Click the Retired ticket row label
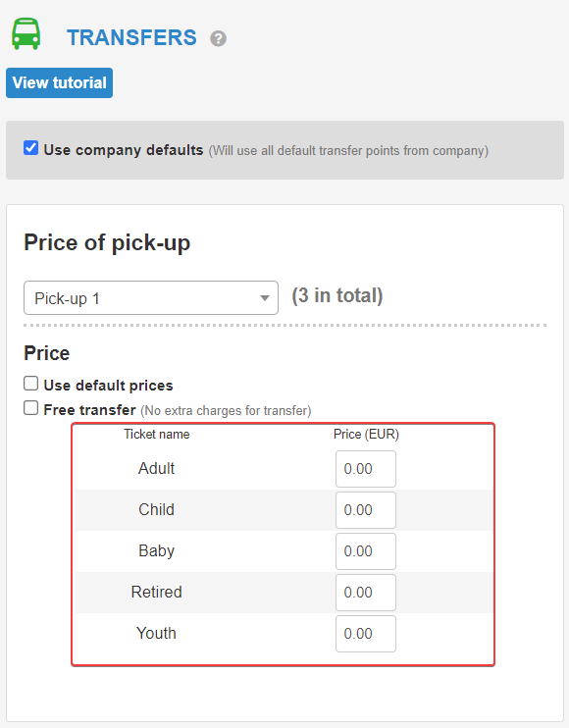 pos(156,592)
